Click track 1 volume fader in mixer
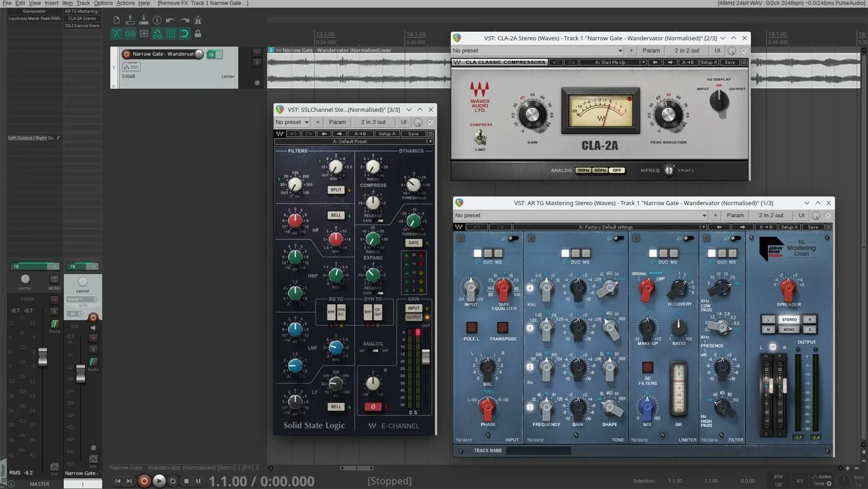 pyautogui.click(x=81, y=374)
